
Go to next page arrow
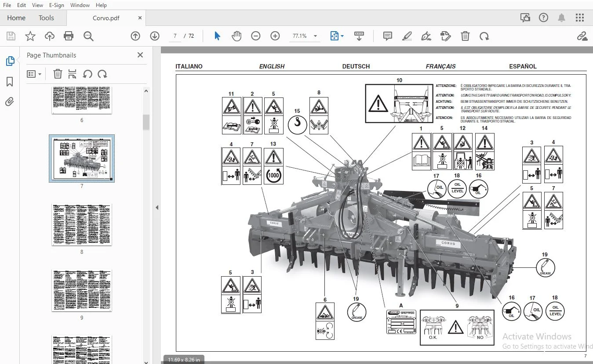click(155, 36)
